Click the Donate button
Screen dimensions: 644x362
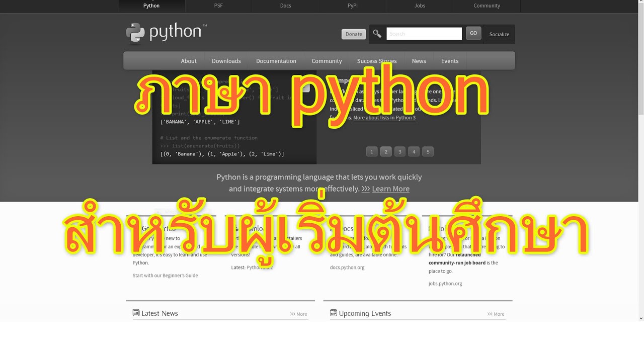coord(354,34)
